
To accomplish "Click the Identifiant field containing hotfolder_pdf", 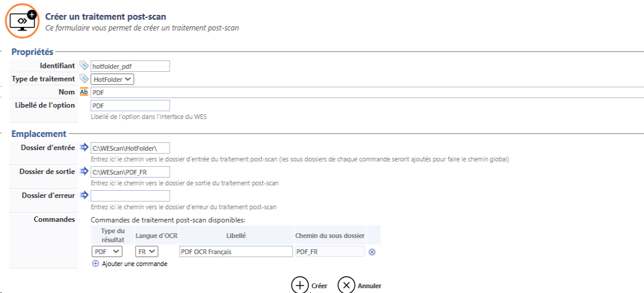I will 130,66.
